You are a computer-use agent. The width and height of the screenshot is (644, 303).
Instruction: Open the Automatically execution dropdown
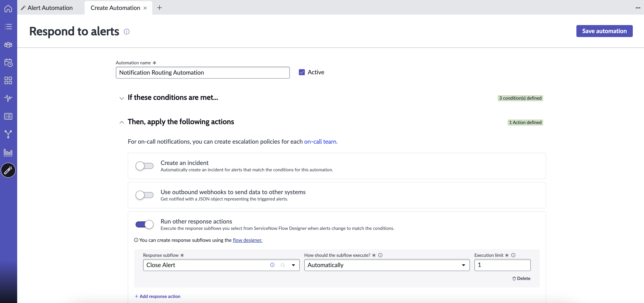(387, 265)
